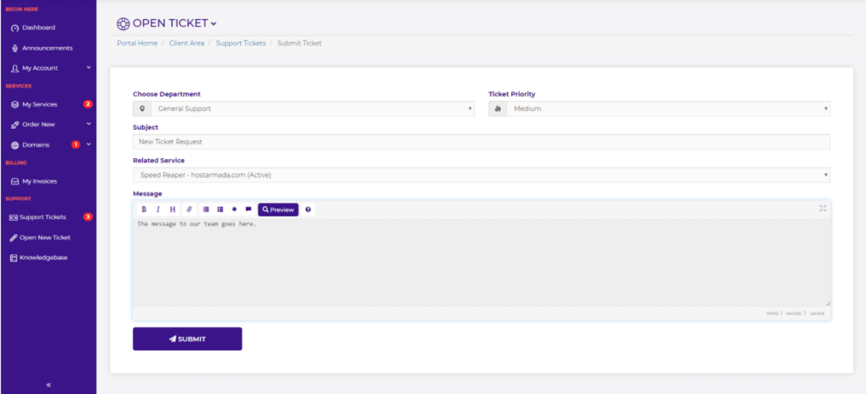This screenshot has height=394, width=868.
Task: Collapse the sidebar with double-arrow icon
Action: pos(49,384)
